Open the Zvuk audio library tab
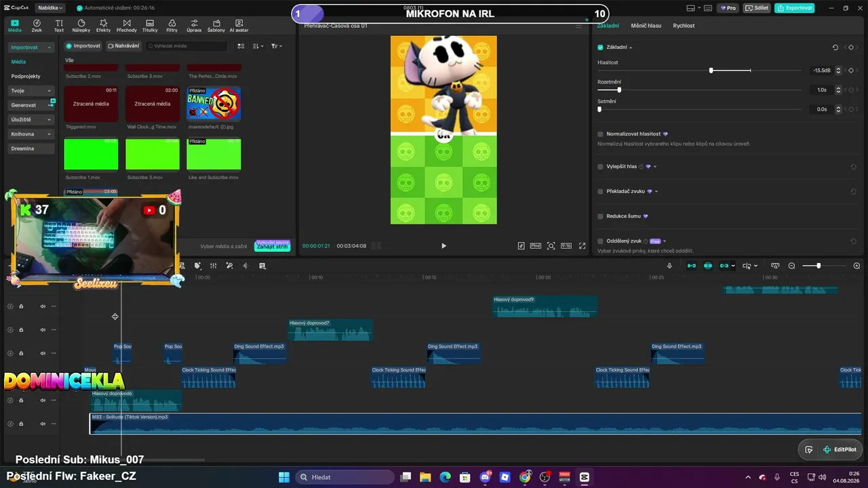This screenshot has width=868, height=488. pos(37,26)
